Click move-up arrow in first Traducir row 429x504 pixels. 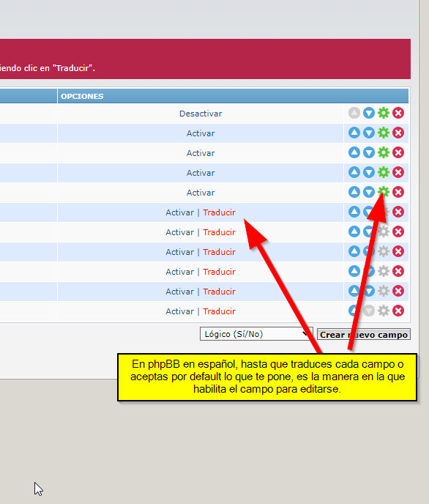pos(354,212)
